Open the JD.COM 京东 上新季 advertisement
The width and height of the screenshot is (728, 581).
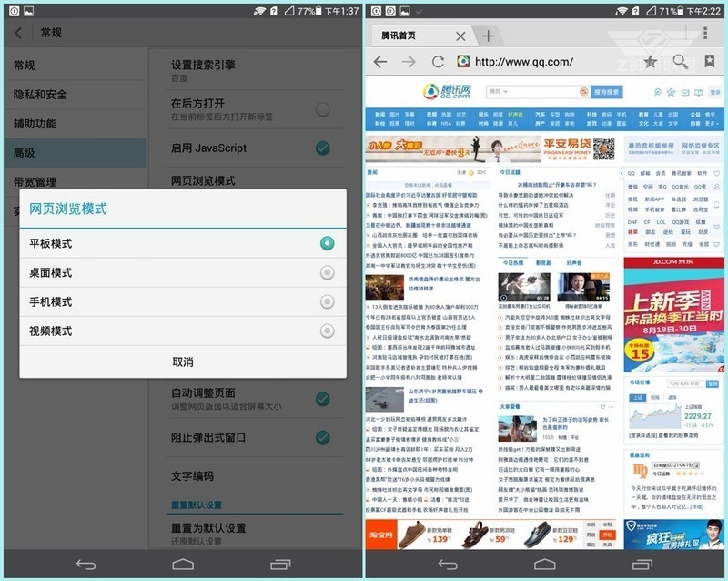(673, 315)
